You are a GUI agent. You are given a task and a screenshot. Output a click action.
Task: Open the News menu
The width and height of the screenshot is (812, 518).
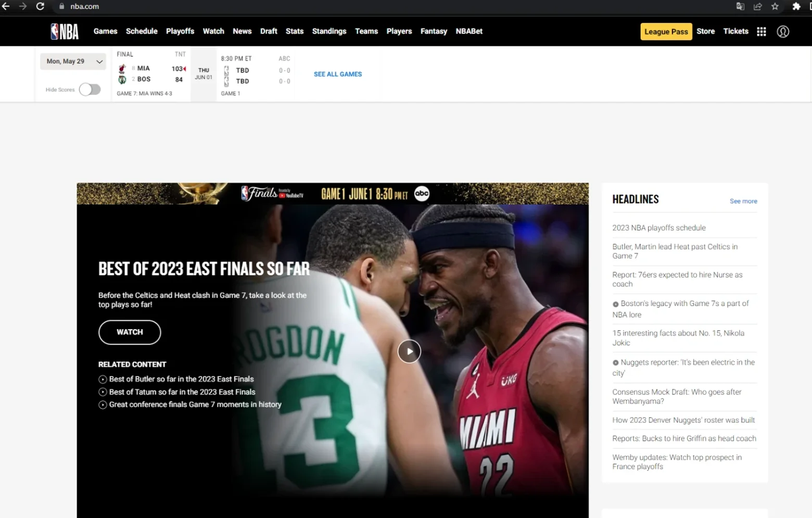click(x=242, y=31)
